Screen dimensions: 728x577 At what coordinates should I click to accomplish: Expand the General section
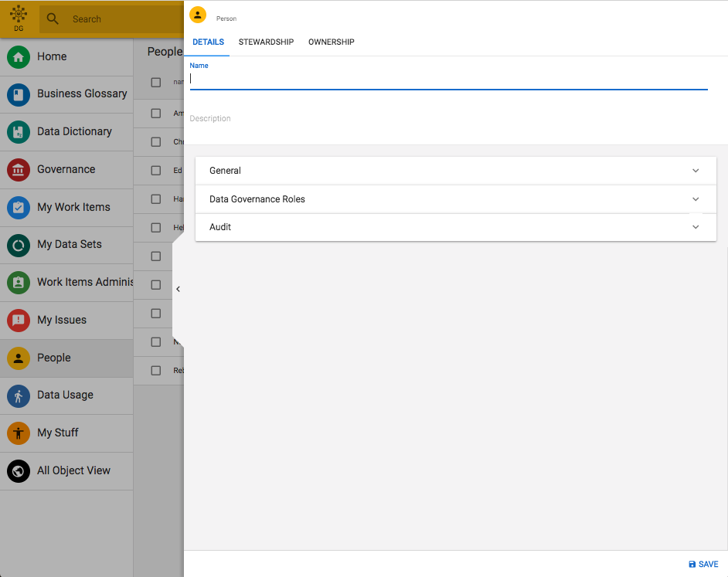455,171
